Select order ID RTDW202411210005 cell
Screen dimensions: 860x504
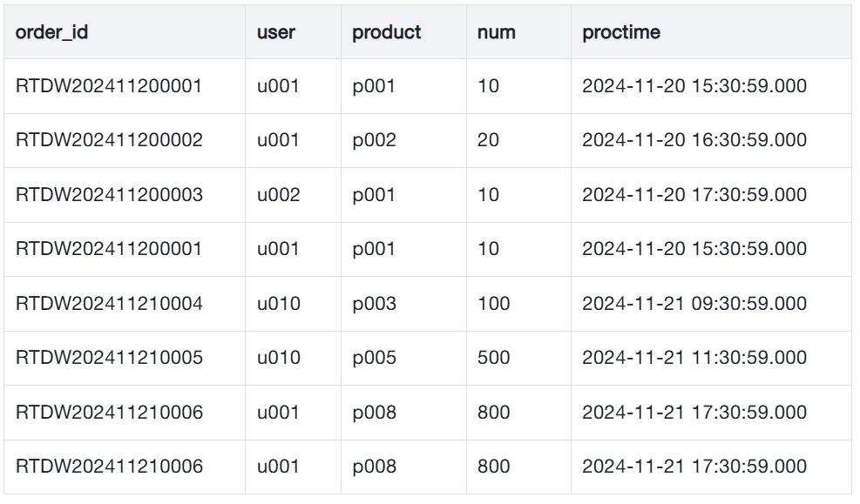pos(109,358)
